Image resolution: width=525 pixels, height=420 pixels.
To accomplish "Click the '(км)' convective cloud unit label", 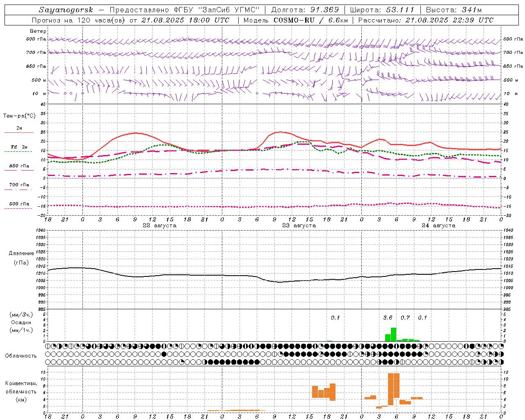I will click(x=21, y=399).
